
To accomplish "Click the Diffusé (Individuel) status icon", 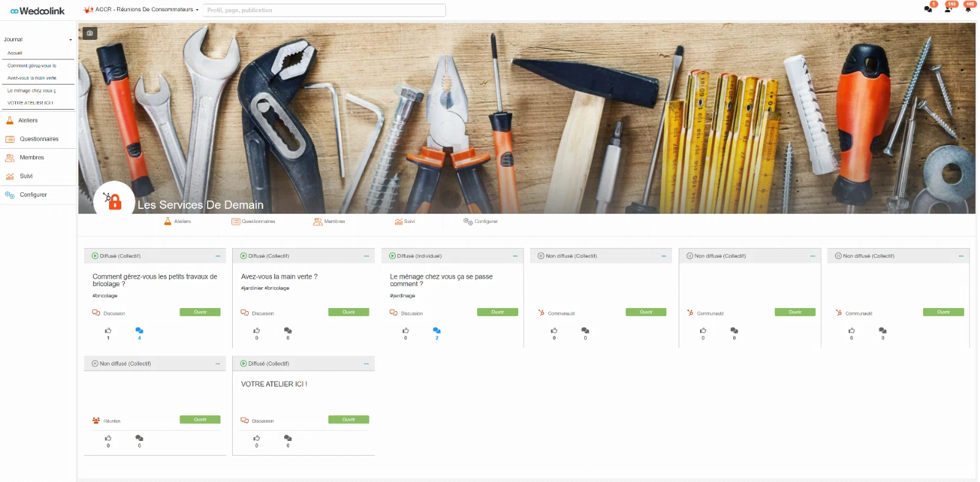I will pyautogui.click(x=393, y=256).
